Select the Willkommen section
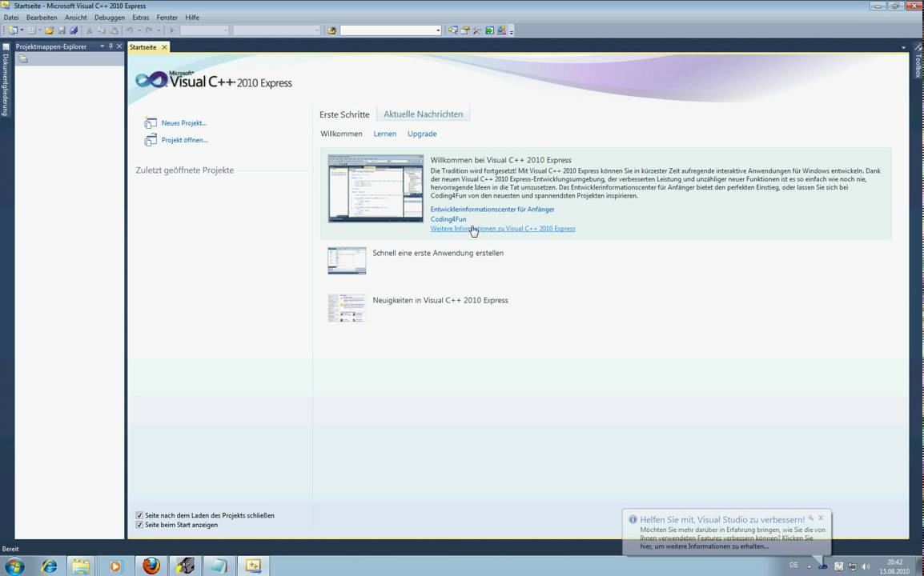 (x=341, y=134)
